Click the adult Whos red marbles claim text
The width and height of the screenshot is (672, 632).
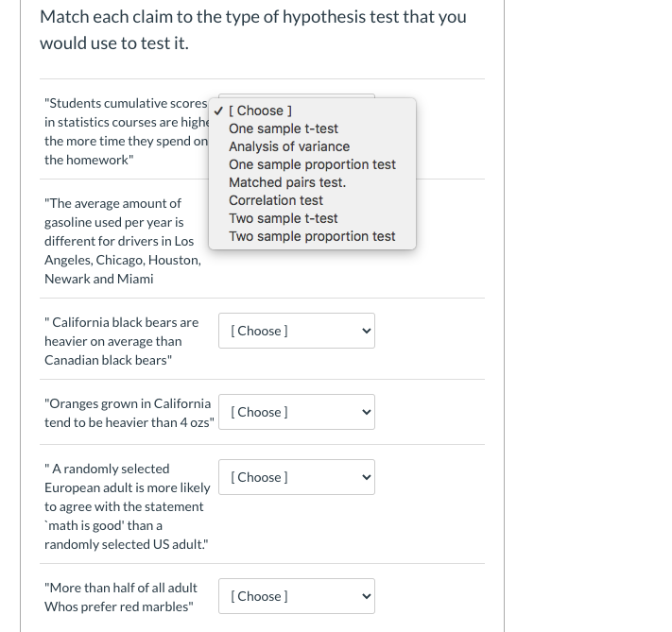point(120,597)
